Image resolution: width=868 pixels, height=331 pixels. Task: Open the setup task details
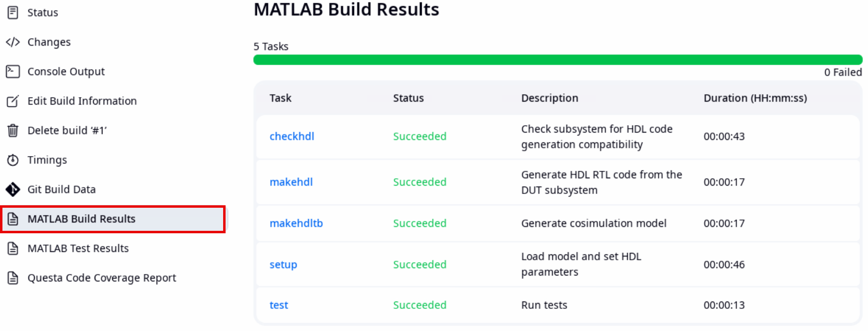point(283,264)
